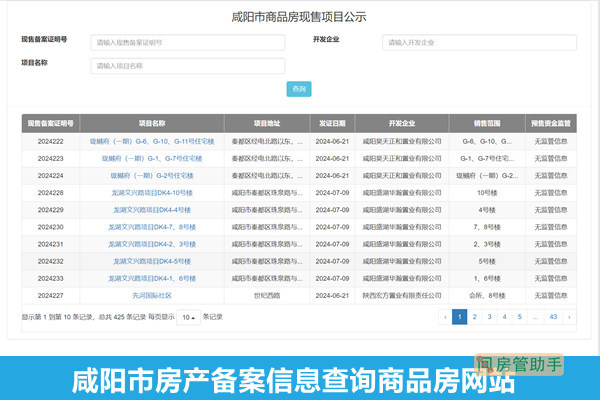Click the 发证日期 column header

coord(332,123)
